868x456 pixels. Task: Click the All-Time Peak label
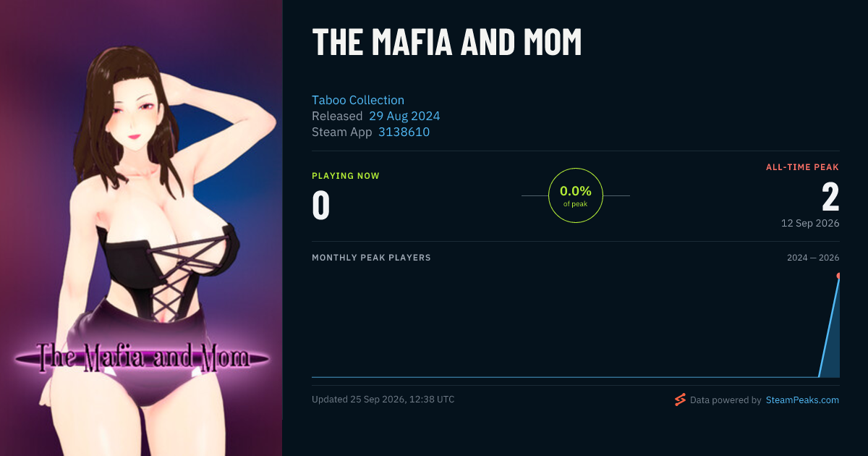pos(803,167)
